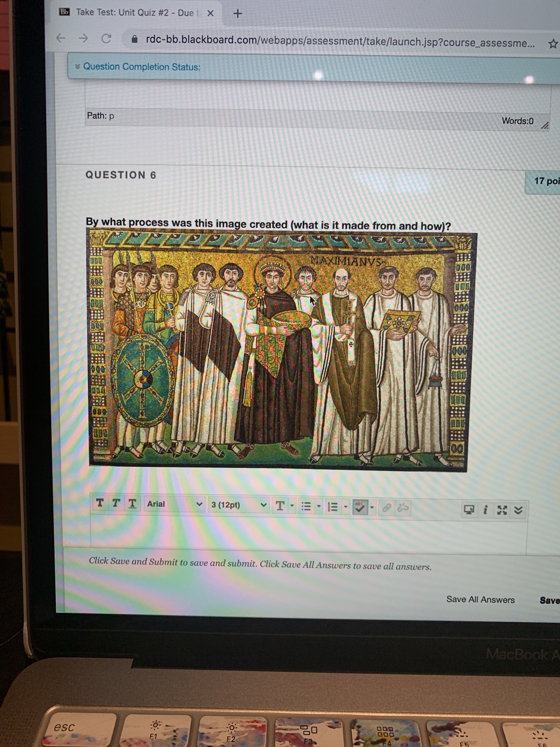
Task: Open the 3 (12pt) font size dropdown
Action: coord(239,505)
